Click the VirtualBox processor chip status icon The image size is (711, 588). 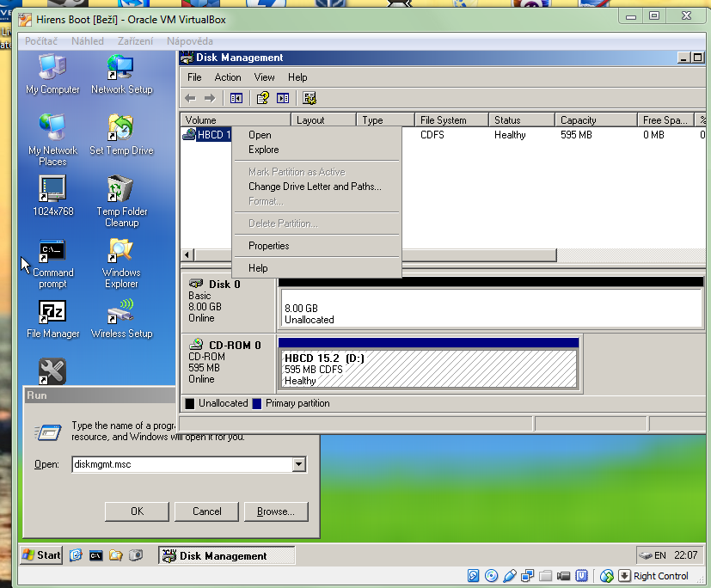pos(581,576)
